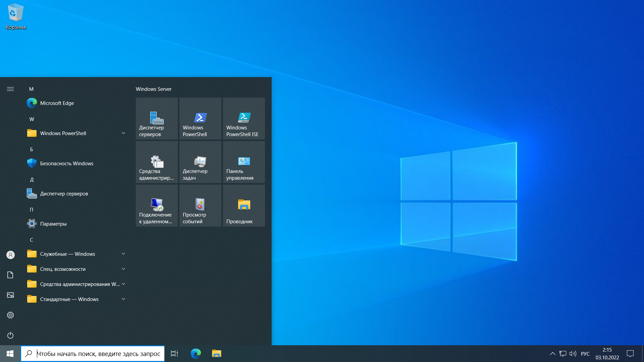This screenshot has width=644, height=362.
Task: Click the Windows Start button on taskbar
Action: coord(10,354)
